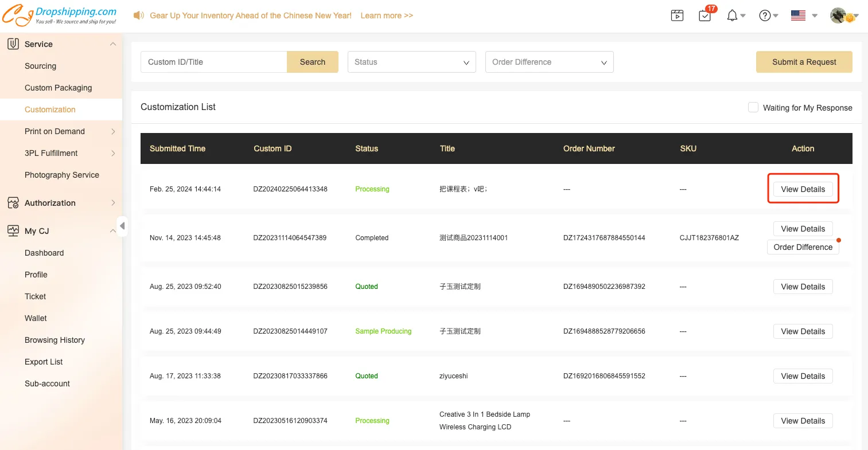
Task: Click the speaker announcement icon
Action: pos(138,15)
